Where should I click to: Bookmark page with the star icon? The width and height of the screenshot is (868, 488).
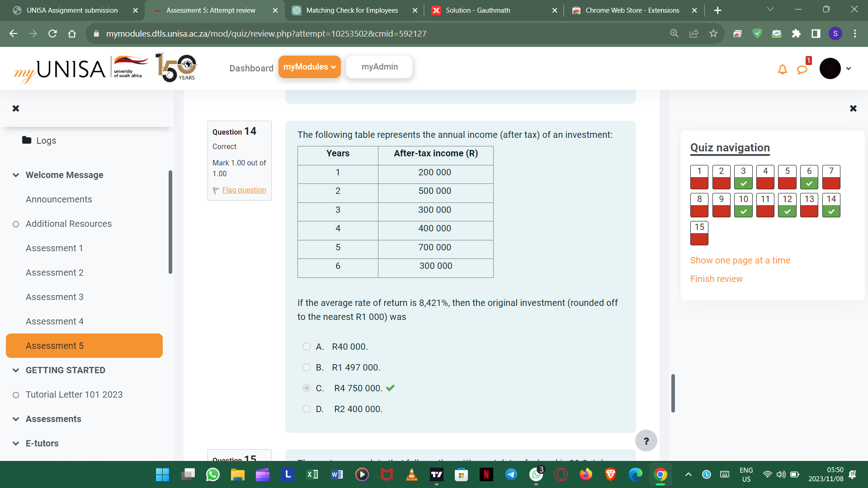(x=713, y=33)
